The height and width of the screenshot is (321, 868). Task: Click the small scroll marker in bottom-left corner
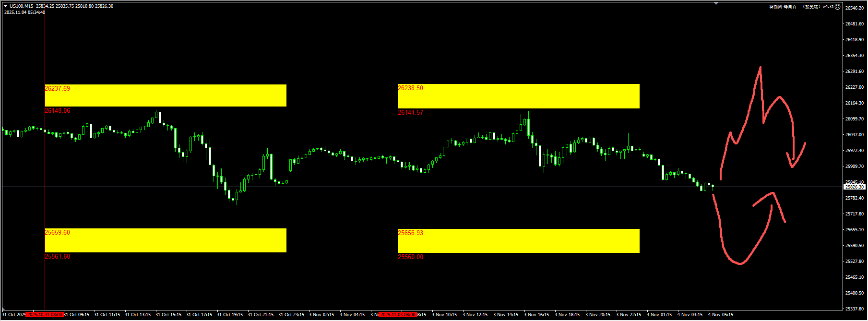click(x=4, y=310)
